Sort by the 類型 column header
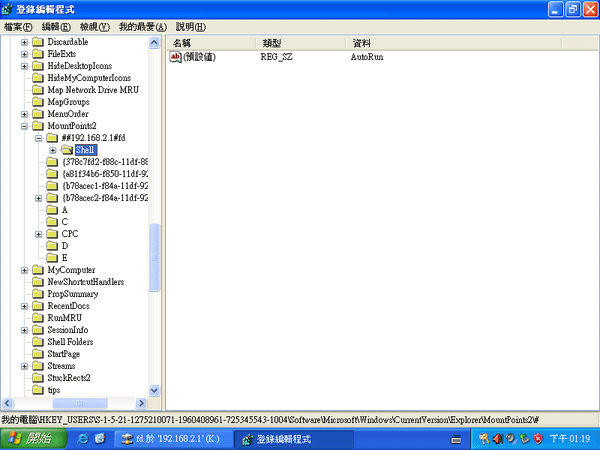This screenshot has width=600, height=450. 301,43
